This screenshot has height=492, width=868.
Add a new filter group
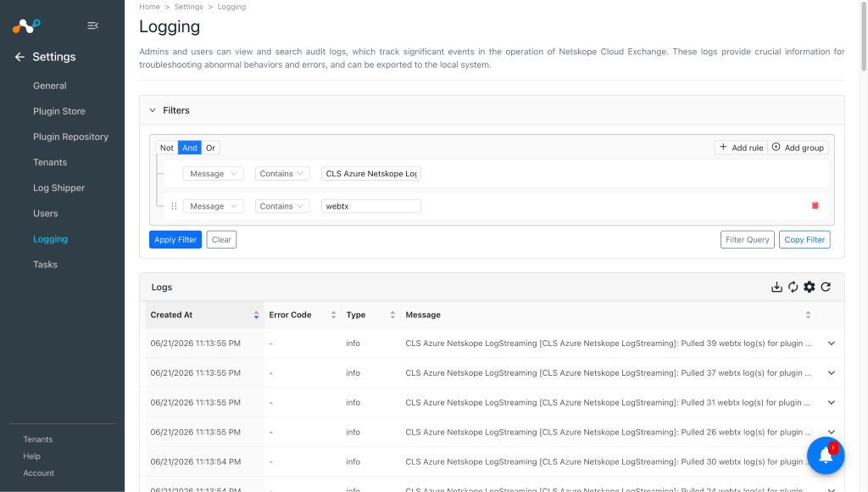click(798, 148)
